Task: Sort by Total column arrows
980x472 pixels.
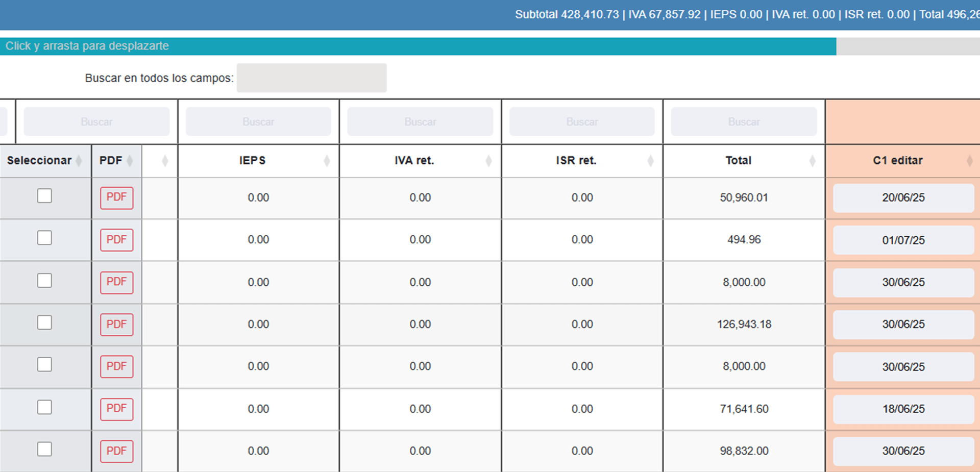Action: [812, 161]
